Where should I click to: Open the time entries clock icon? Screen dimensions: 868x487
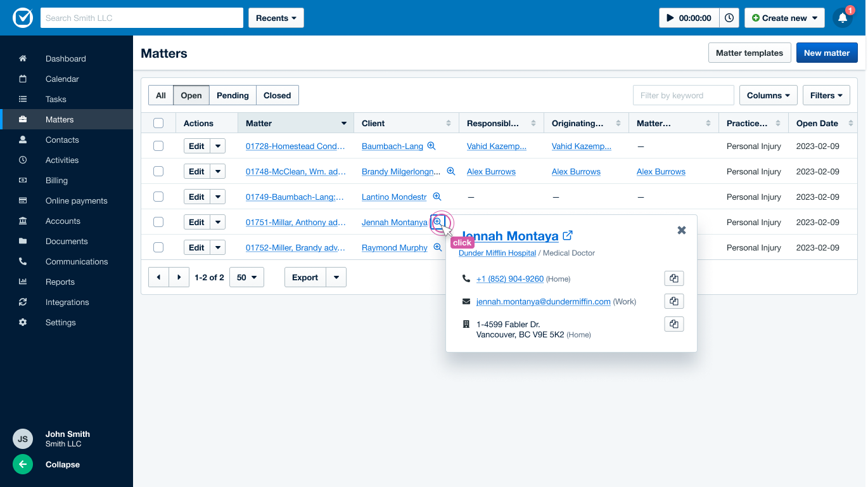pyautogui.click(x=729, y=18)
